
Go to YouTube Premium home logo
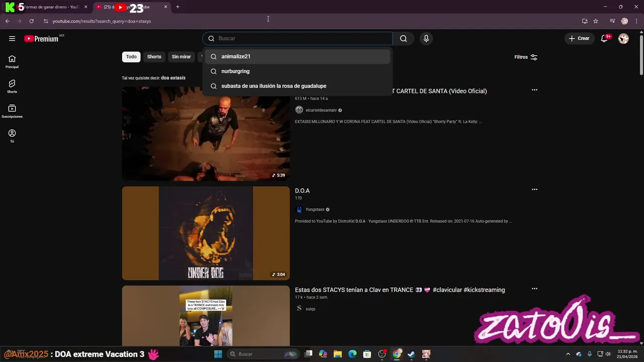41,39
